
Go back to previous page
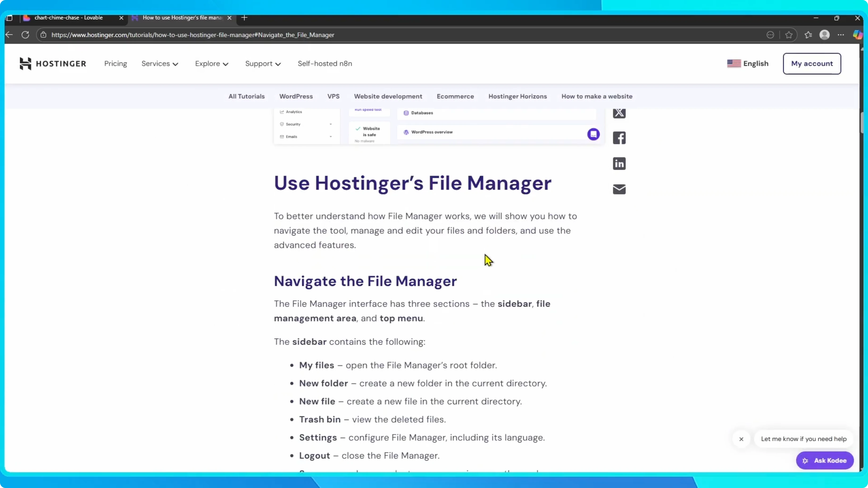pyautogui.click(x=9, y=35)
